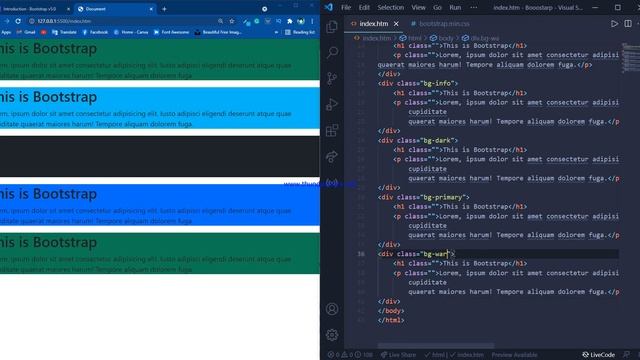The width and height of the screenshot is (640, 360).
Task: Open the Apps bookmark shortcut
Action: [6, 32]
